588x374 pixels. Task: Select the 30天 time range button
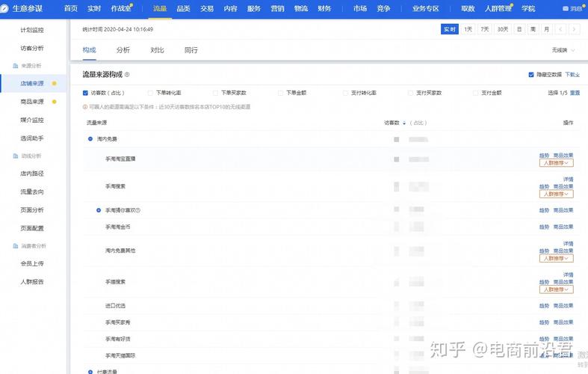point(503,29)
